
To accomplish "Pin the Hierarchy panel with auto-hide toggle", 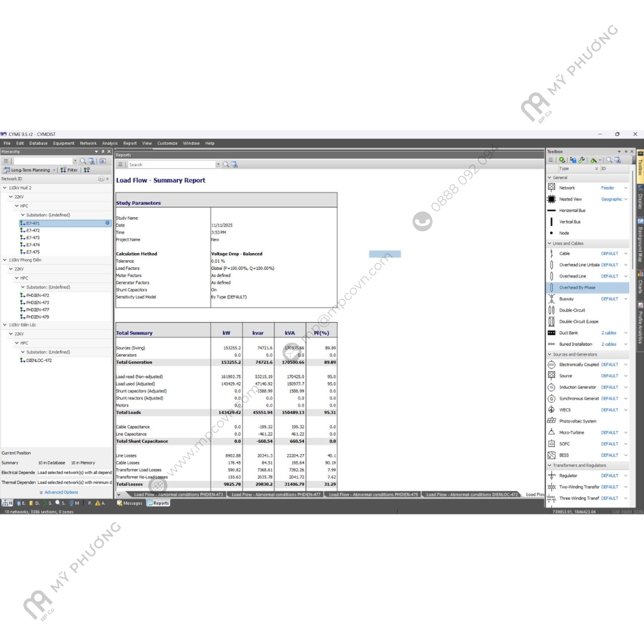I will tap(103, 152).
